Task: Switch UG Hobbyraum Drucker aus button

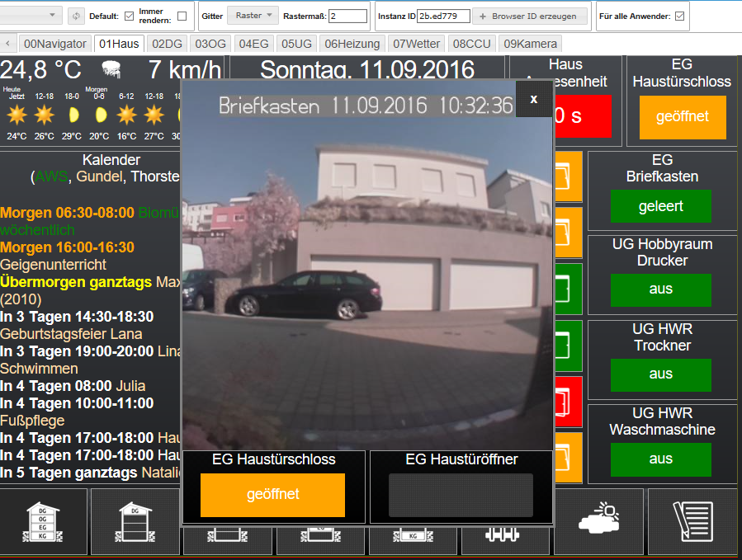Action: (661, 289)
